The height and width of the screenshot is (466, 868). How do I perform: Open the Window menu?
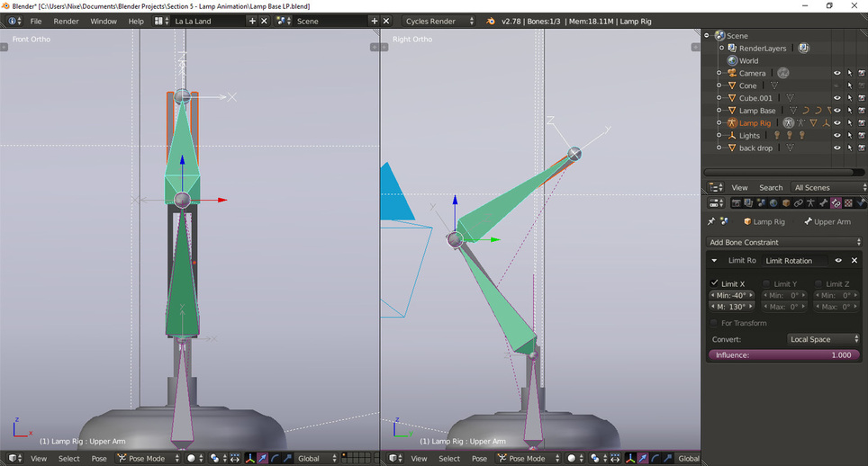click(104, 21)
